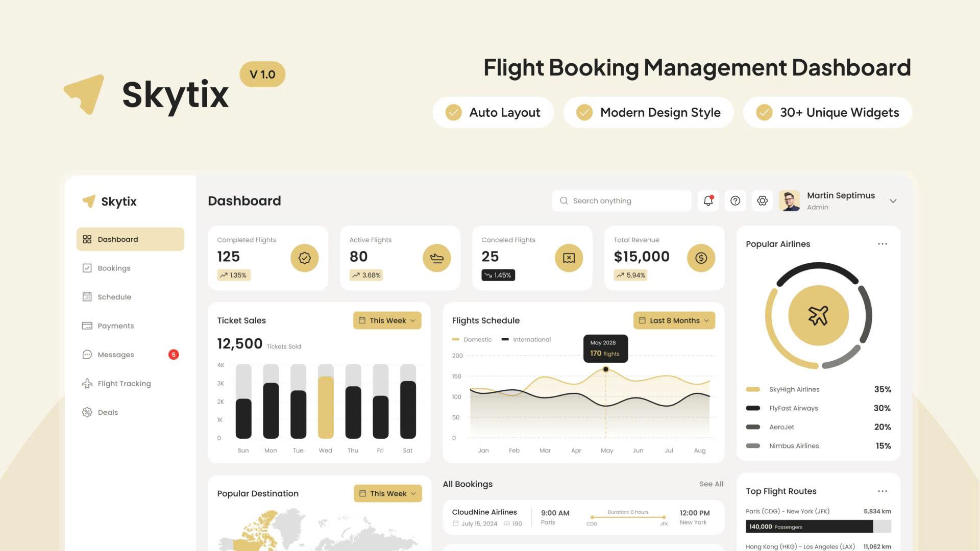
Task: Click the highlighted Wed bar in Ticket Sales
Action: [x=326, y=407]
